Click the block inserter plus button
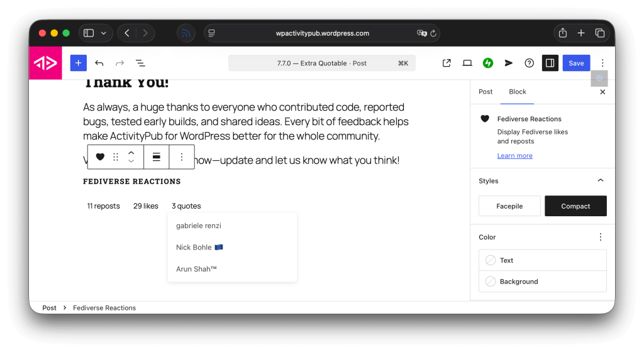 pyautogui.click(x=79, y=63)
